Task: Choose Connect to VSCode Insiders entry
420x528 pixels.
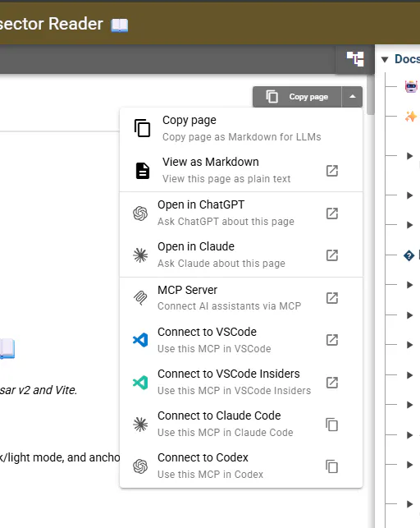Action: (241, 382)
